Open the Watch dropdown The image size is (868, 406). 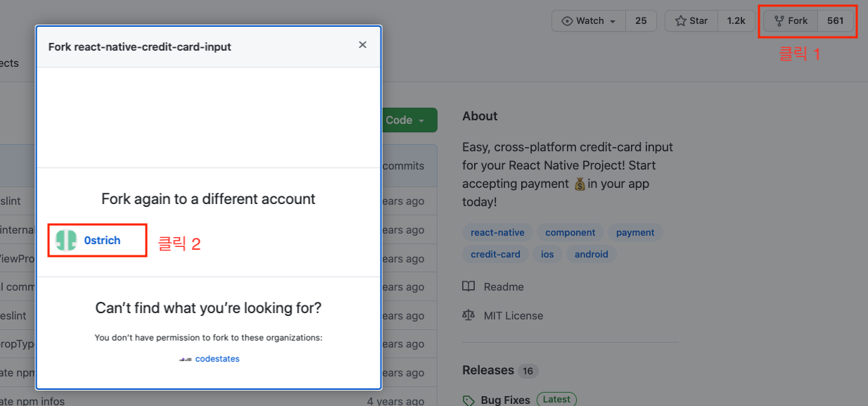[x=589, y=21]
